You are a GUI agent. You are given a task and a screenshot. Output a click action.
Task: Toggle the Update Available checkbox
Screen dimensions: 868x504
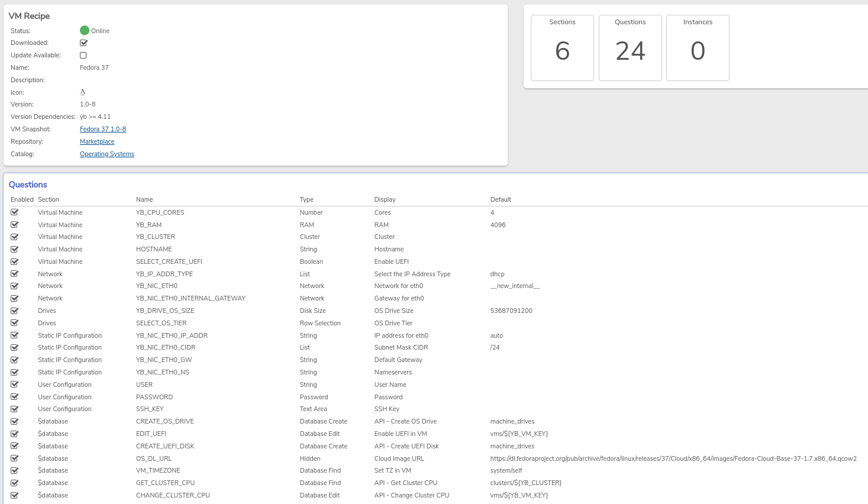pyautogui.click(x=83, y=55)
